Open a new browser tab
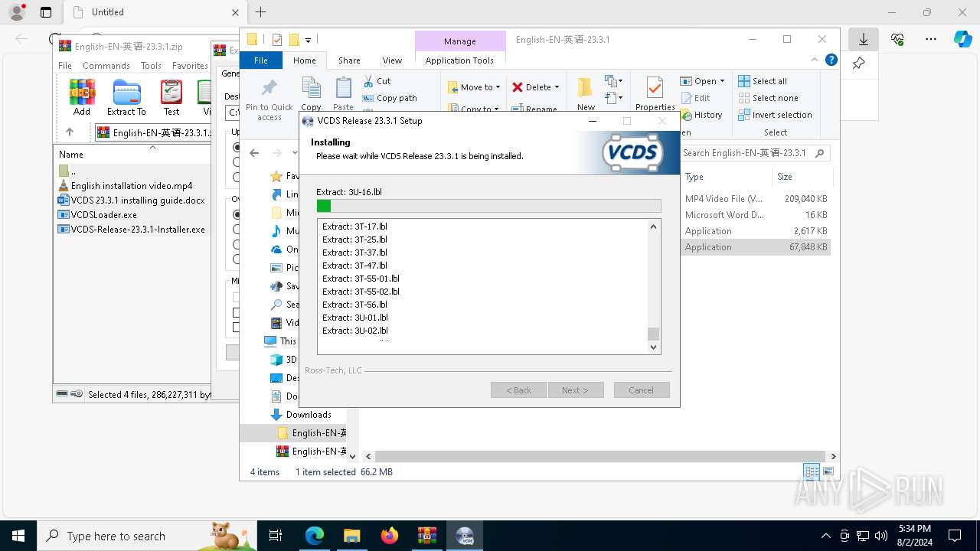The image size is (980, 551). pos(260,12)
